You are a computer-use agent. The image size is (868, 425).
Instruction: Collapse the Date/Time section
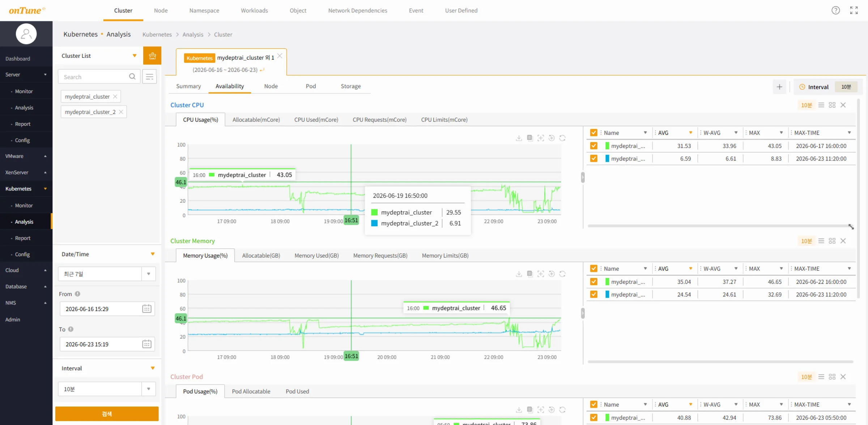[153, 254]
